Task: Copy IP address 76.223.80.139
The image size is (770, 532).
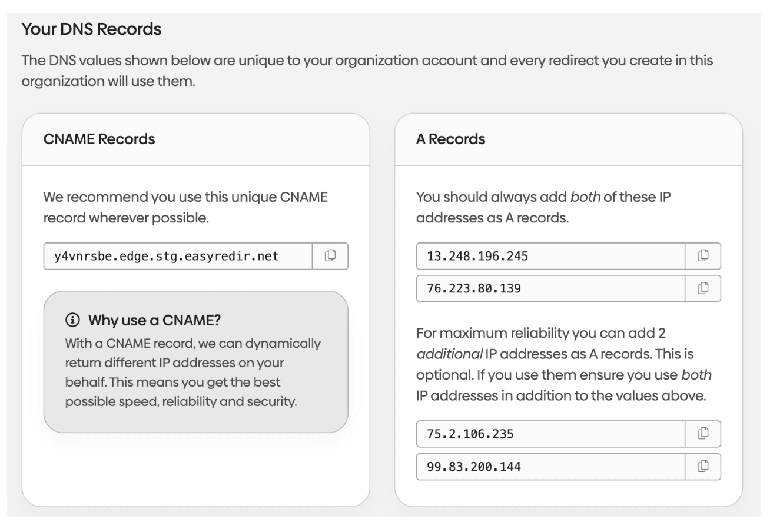Action: click(703, 288)
